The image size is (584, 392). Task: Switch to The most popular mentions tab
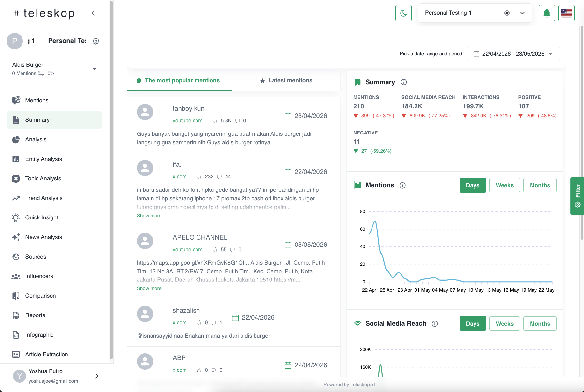180,80
